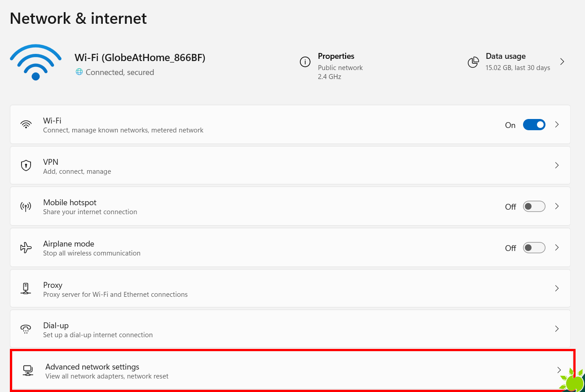The height and width of the screenshot is (392, 585).
Task: Click the Data usage pie chart icon
Action: [473, 62]
